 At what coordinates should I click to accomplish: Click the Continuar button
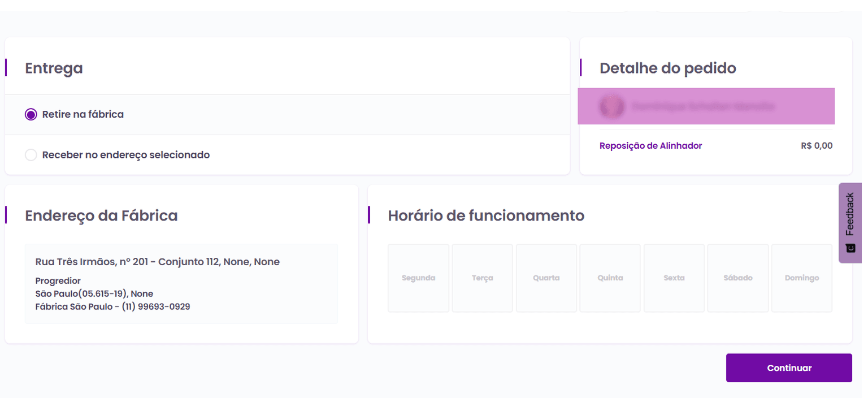pyautogui.click(x=789, y=368)
